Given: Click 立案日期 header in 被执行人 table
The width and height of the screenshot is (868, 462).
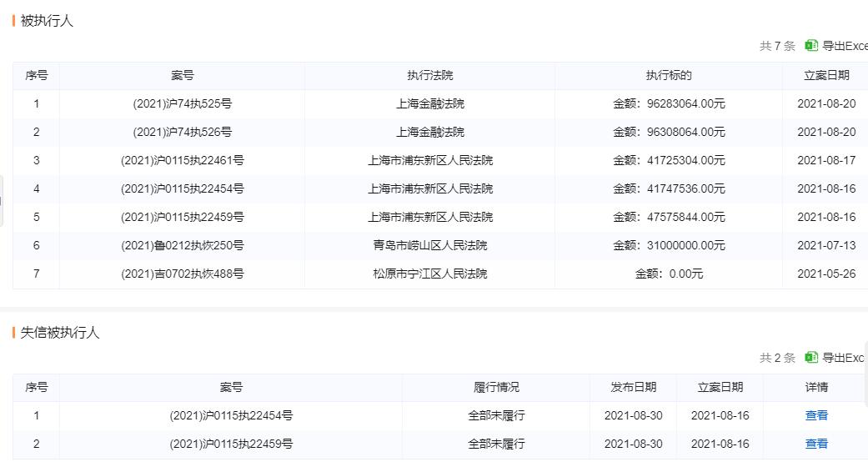Looking at the screenshot, I should [x=826, y=75].
